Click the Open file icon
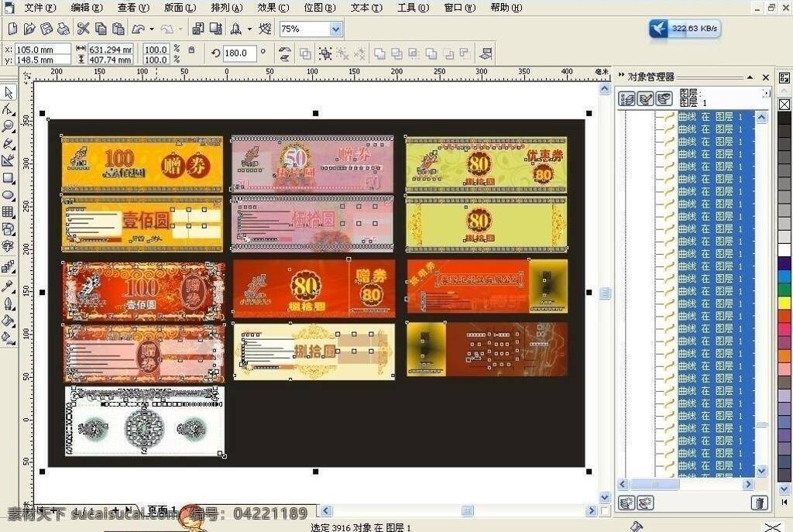Image resolution: width=793 pixels, height=532 pixels. pyautogui.click(x=29, y=29)
